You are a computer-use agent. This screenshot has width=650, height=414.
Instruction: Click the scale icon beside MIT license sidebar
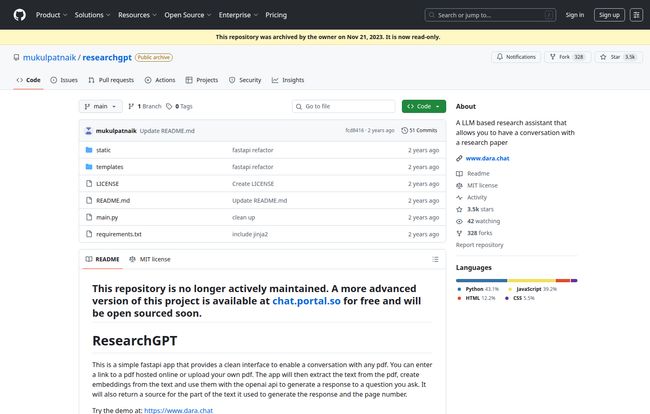click(459, 186)
